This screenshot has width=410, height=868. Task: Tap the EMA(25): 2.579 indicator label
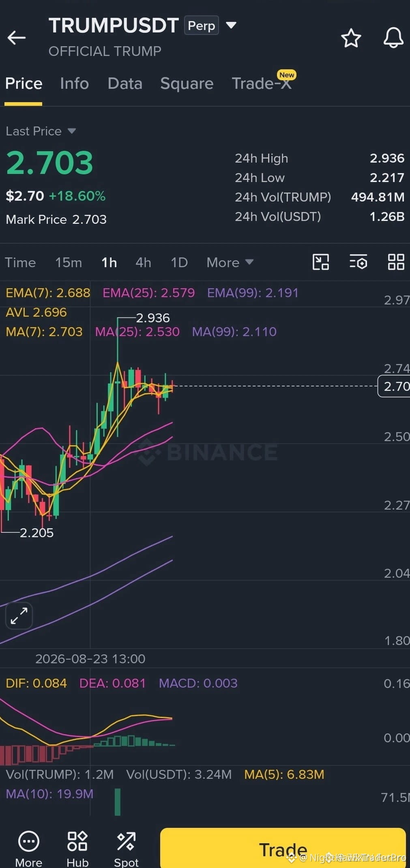click(148, 293)
